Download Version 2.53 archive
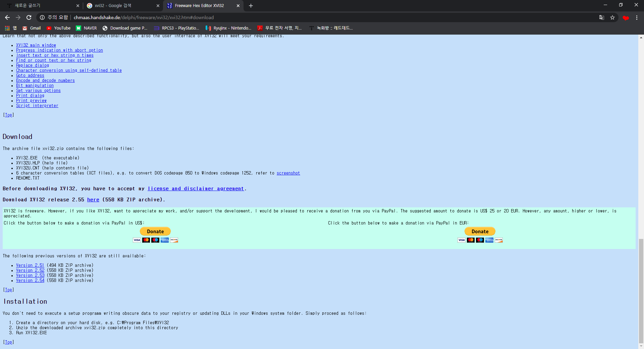Image resolution: width=644 pixels, height=349 pixels. coord(30,276)
